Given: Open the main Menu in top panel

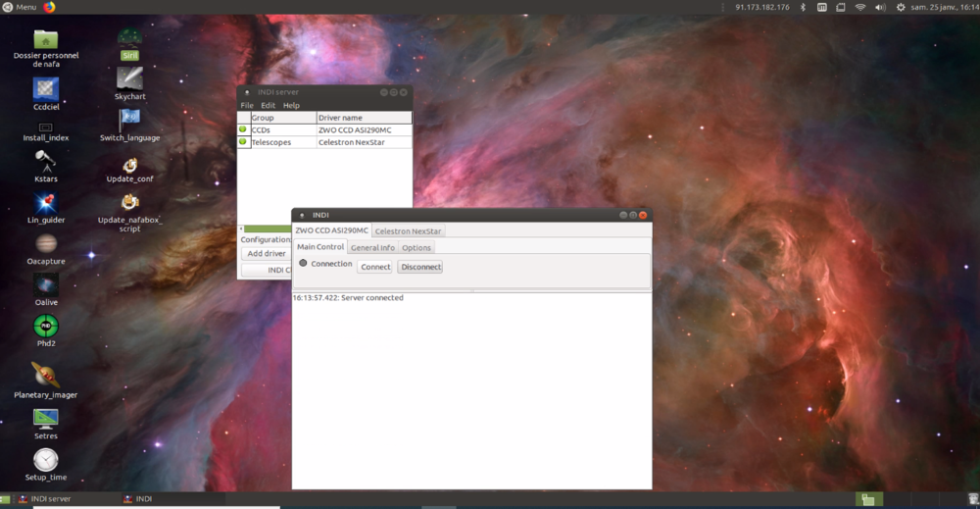Looking at the screenshot, I should pyautogui.click(x=20, y=7).
